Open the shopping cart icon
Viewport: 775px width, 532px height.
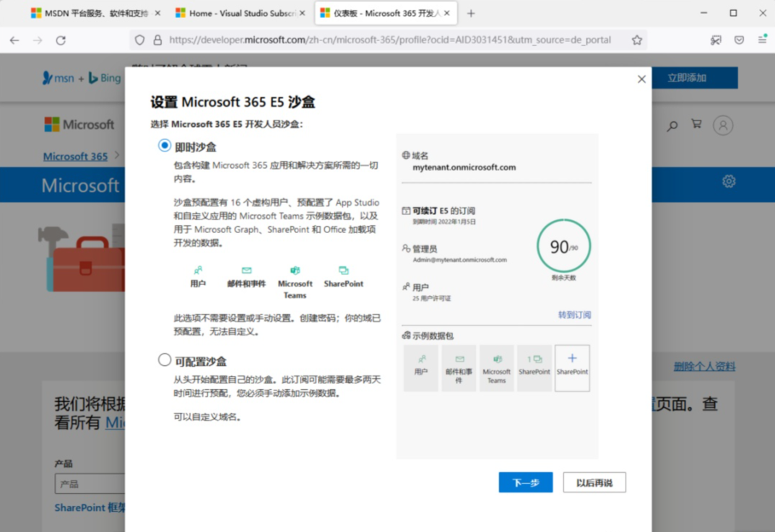point(696,124)
